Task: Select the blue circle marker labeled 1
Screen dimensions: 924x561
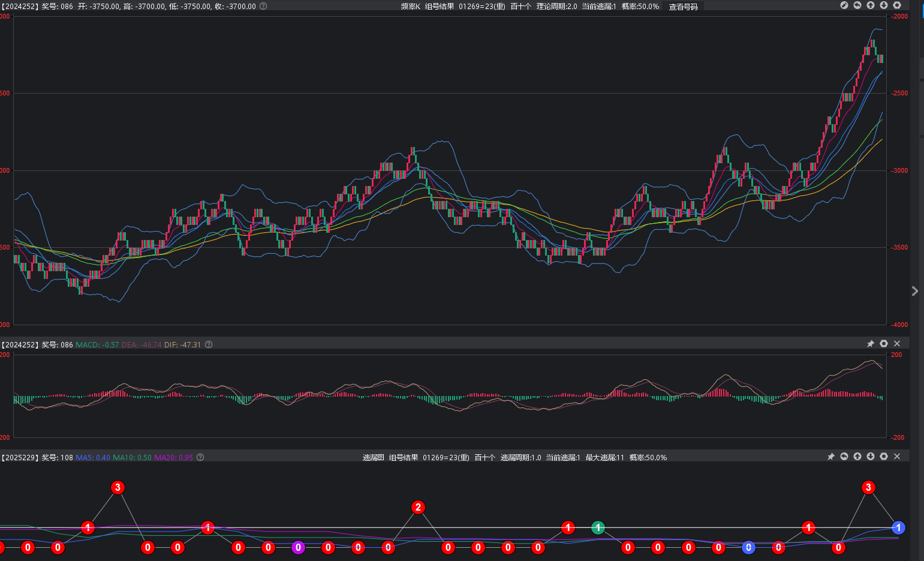Action: coord(898,528)
